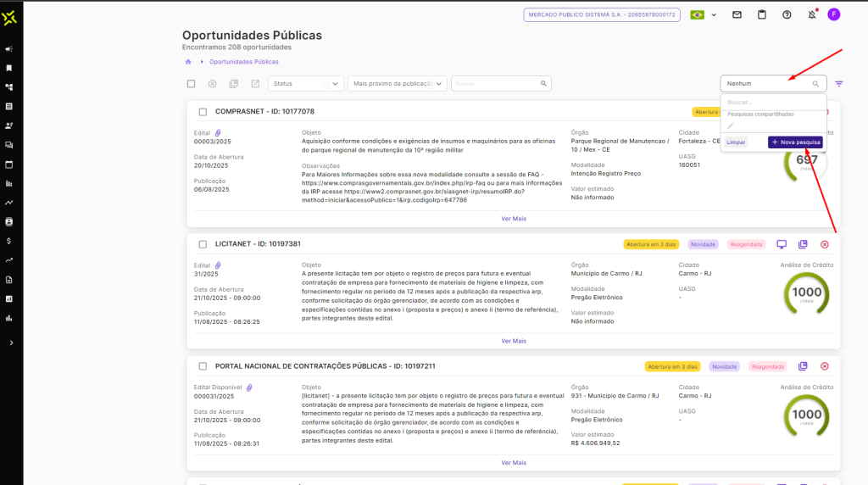Screen dimensions: 868x485
Task: Click the clipboard icon in top bar
Action: 762,14
